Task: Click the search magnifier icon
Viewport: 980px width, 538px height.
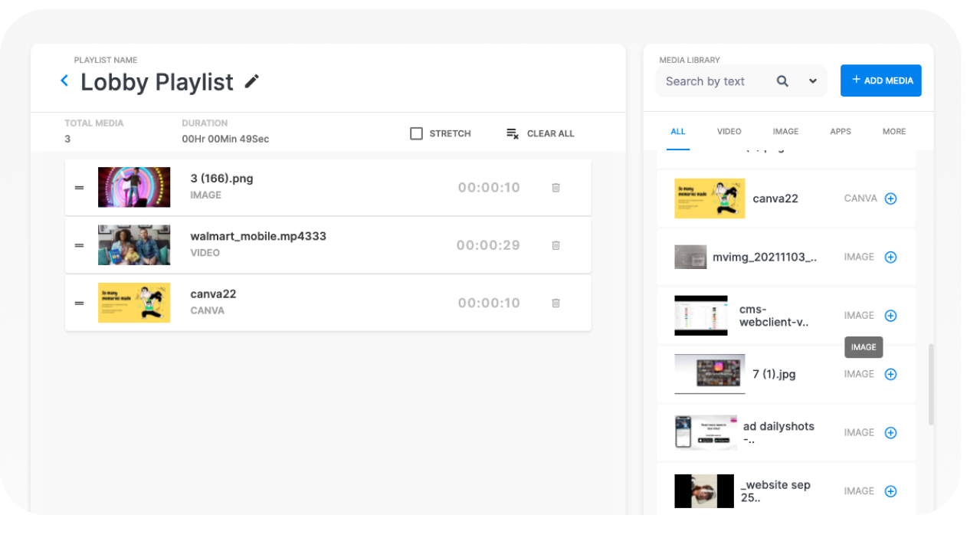Action: point(782,81)
